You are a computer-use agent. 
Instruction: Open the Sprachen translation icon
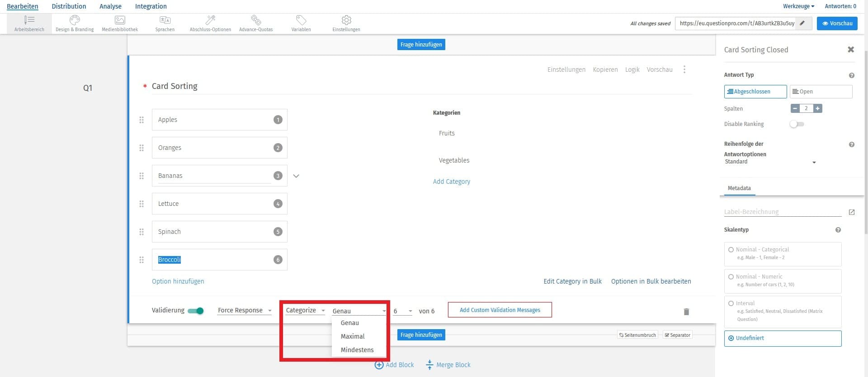coord(165,20)
